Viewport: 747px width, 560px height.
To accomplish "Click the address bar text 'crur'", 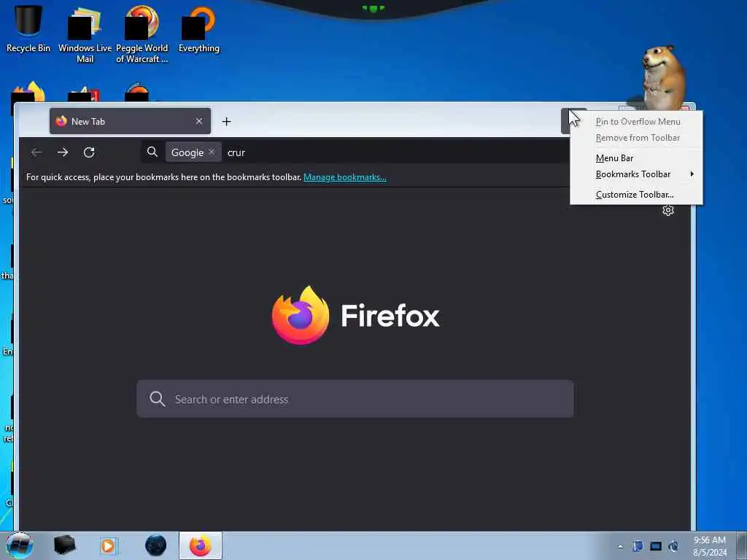I will 236,152.
